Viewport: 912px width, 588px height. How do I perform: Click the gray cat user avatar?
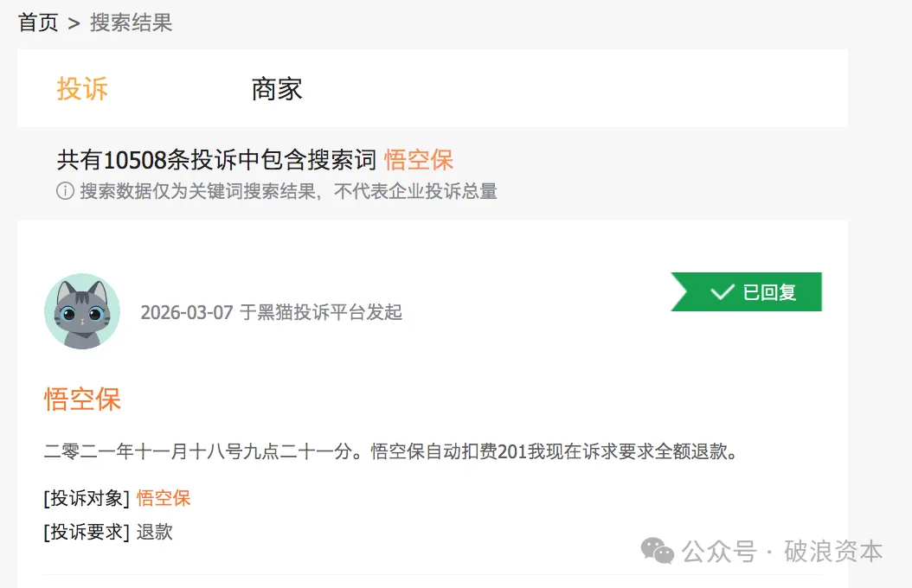coord(82,311)
